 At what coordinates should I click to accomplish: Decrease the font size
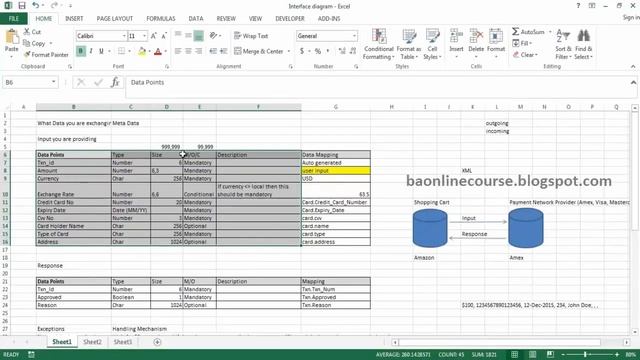pos(164,36)
